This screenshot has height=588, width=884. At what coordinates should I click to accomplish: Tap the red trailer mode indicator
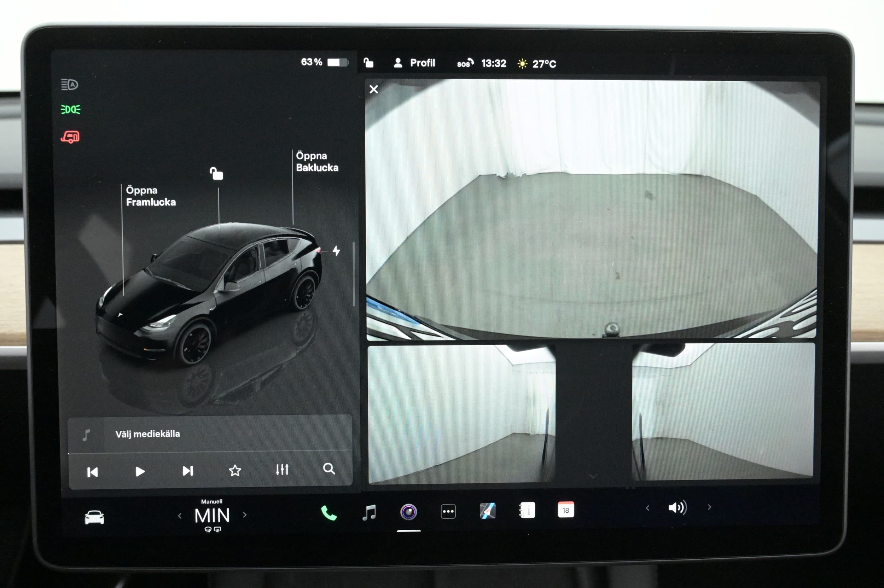tap(70, 137)
